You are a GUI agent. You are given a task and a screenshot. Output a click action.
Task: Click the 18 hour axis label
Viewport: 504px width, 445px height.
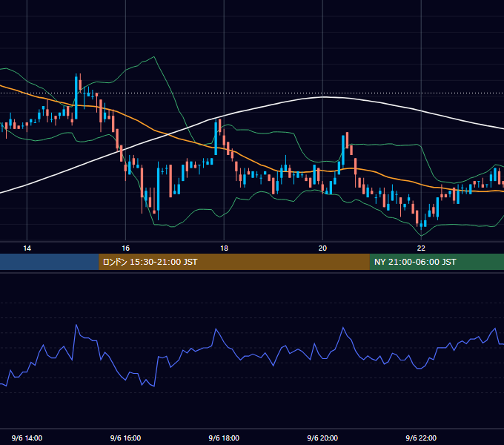tap(224, 248)
